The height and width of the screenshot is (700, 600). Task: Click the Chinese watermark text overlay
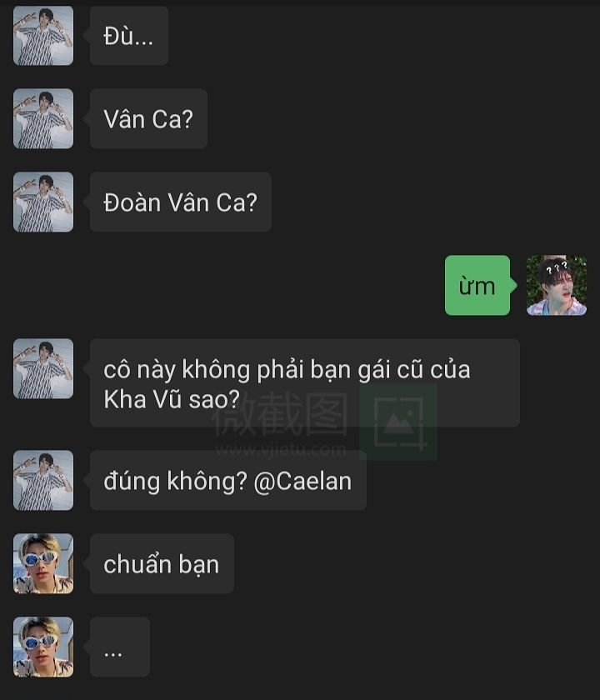pos(280,415)
